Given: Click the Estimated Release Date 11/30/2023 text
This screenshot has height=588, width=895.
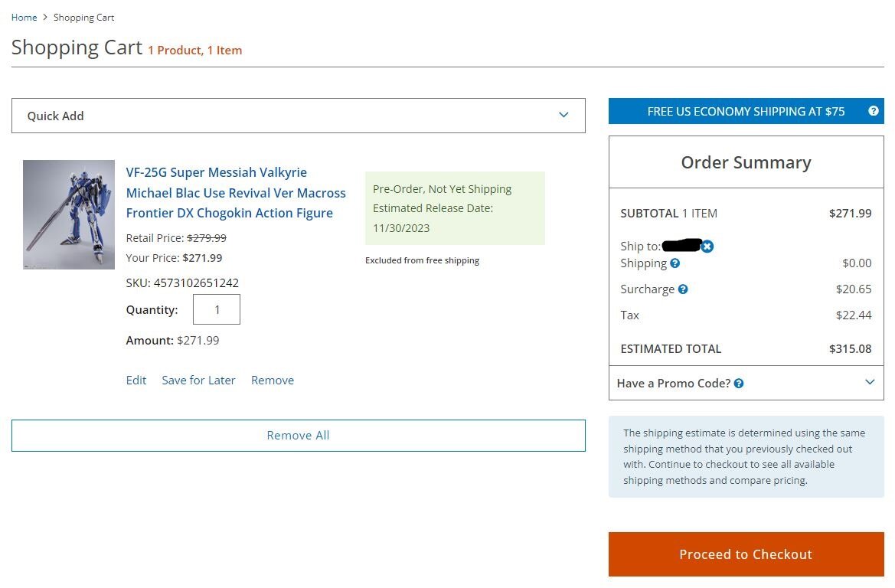Looking at the screenshot, I should tap(433, 218).
